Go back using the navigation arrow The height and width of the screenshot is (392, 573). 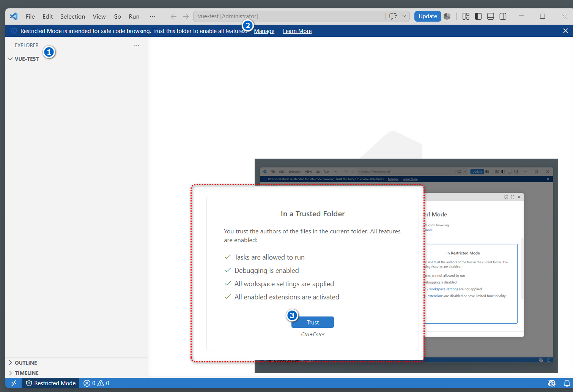pyautogui.click(x=173, y=16)
